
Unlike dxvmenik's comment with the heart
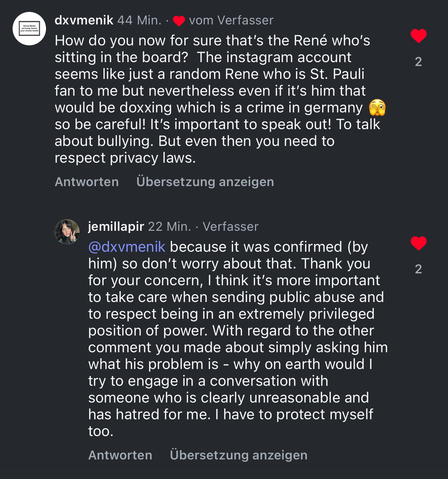click(x=418, y=36)
